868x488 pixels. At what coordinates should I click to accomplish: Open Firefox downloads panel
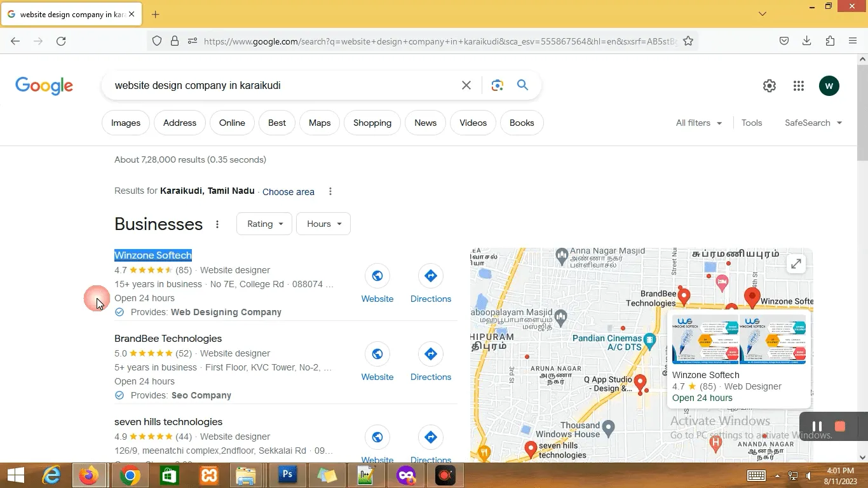pyautogui.click(x=806, y=41)
